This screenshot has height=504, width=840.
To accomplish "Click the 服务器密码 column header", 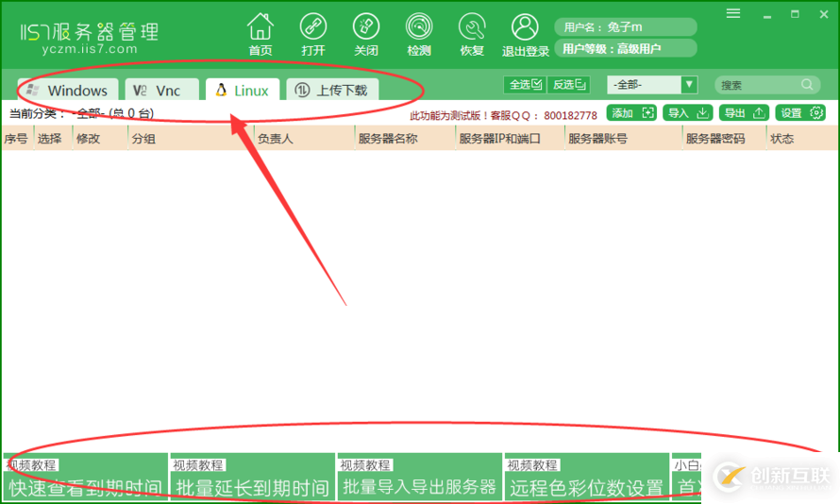I will [715, 139].
